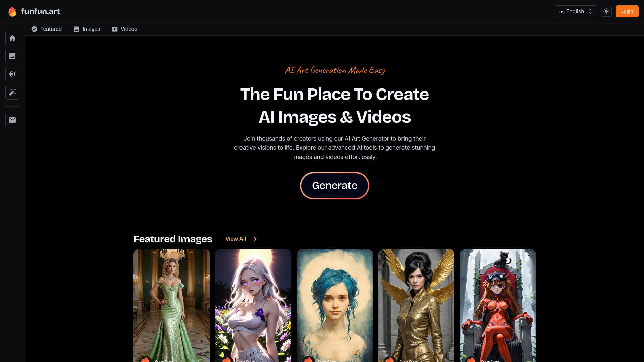
Task: Open the Home sidebar icon
Action: coord(12,38)
